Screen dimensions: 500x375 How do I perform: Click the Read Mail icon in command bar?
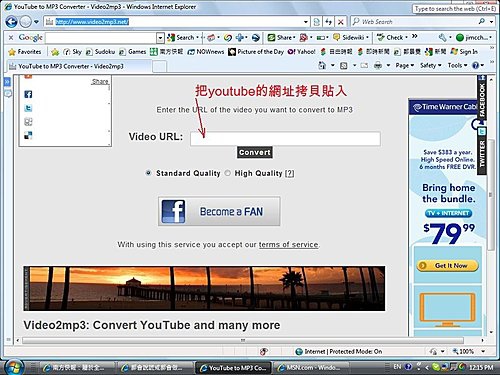coord(364,66)
